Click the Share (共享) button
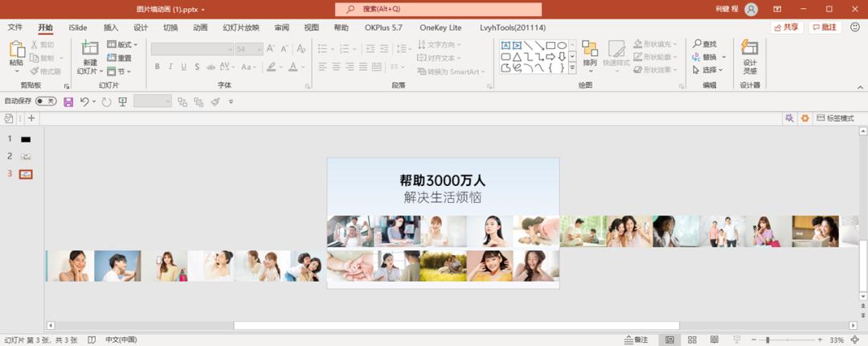This screenshot has width=868, height=346. 786,27
